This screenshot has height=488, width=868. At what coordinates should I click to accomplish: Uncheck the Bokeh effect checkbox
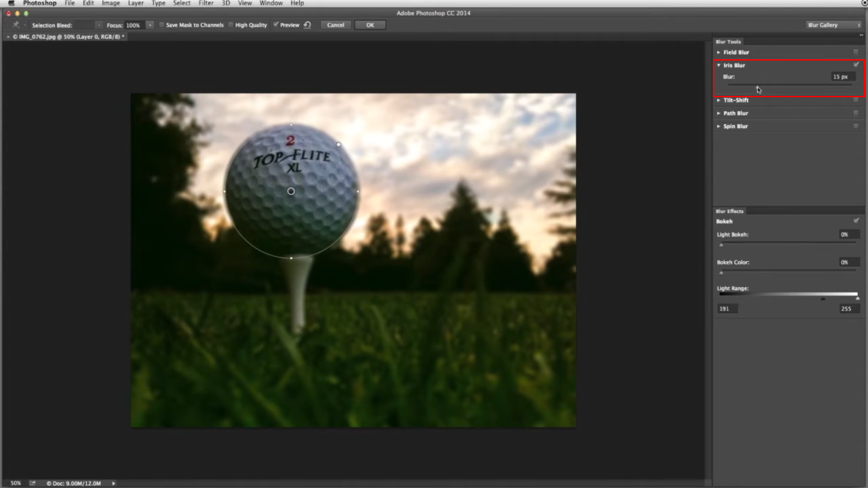click(x=856, y=221)
